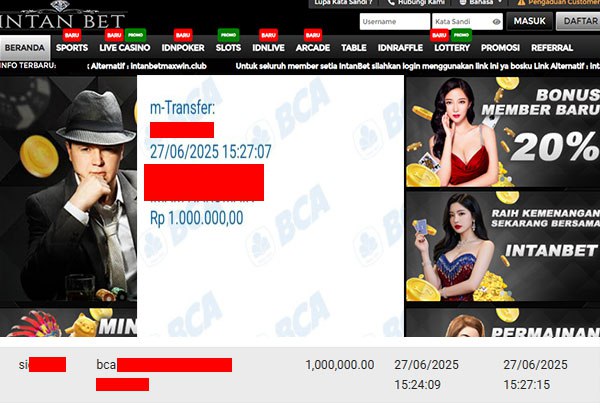Click the PROMO badge above Lottery
The width and height of the screenshot is (600, 415).
(x=461, y=35)
